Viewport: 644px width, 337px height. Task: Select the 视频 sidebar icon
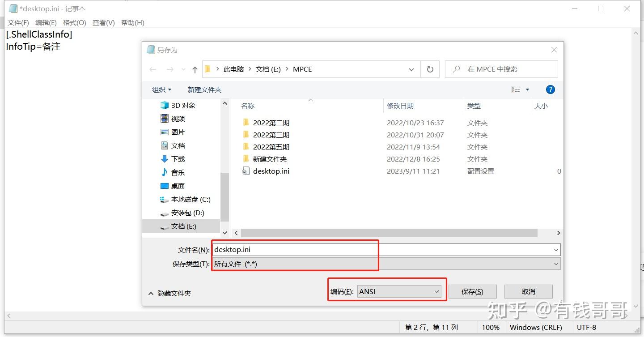point(178,119)
